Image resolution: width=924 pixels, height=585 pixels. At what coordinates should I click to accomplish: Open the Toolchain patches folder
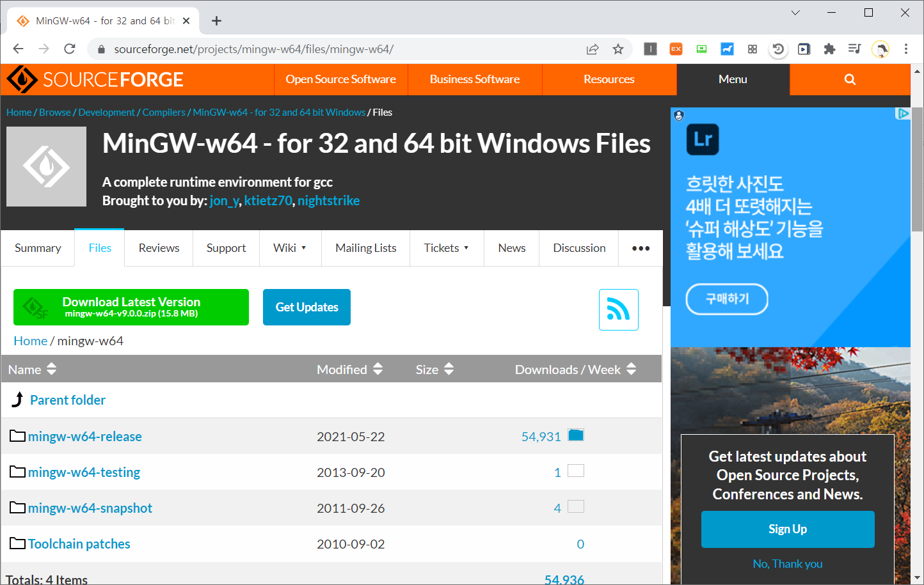(x=79, y=543)
